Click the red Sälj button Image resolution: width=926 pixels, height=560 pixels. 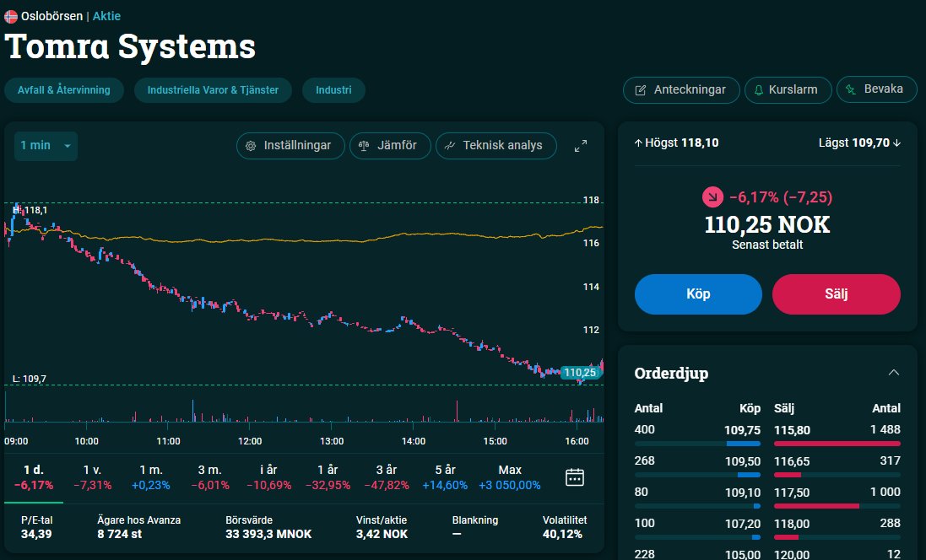coord(837,293)
